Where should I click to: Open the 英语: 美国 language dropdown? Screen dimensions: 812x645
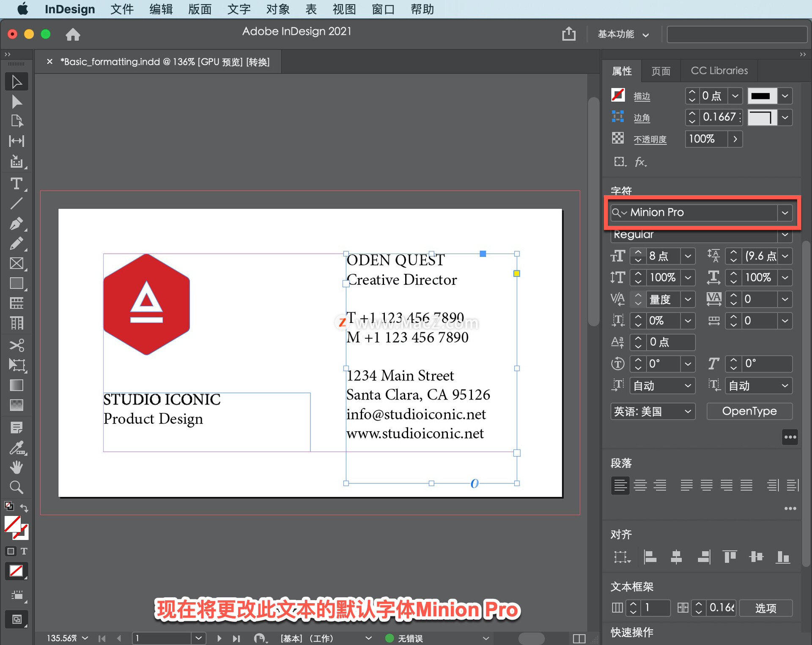653,411
